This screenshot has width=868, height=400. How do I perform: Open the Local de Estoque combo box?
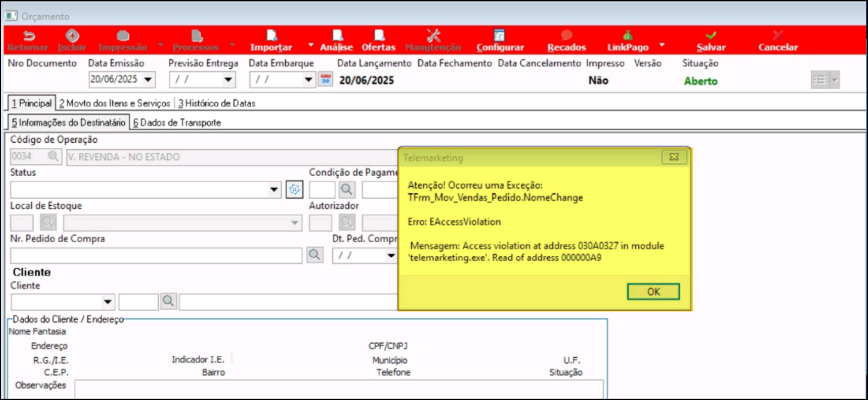(295, 222)
